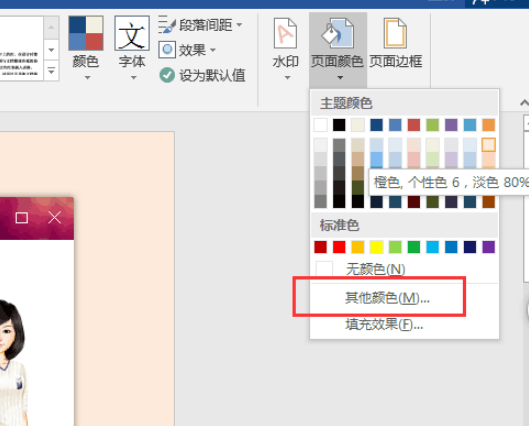The image size is (529, 426).
Task: Pick the red theme color swatch in top row
Action: tap(414, 125)
